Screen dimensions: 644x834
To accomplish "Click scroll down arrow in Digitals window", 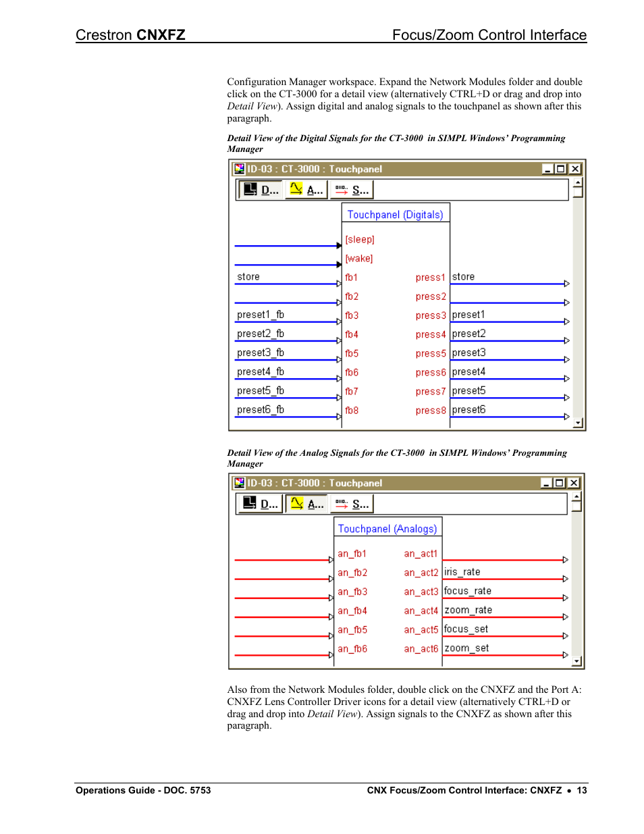I will pos(578,423).
